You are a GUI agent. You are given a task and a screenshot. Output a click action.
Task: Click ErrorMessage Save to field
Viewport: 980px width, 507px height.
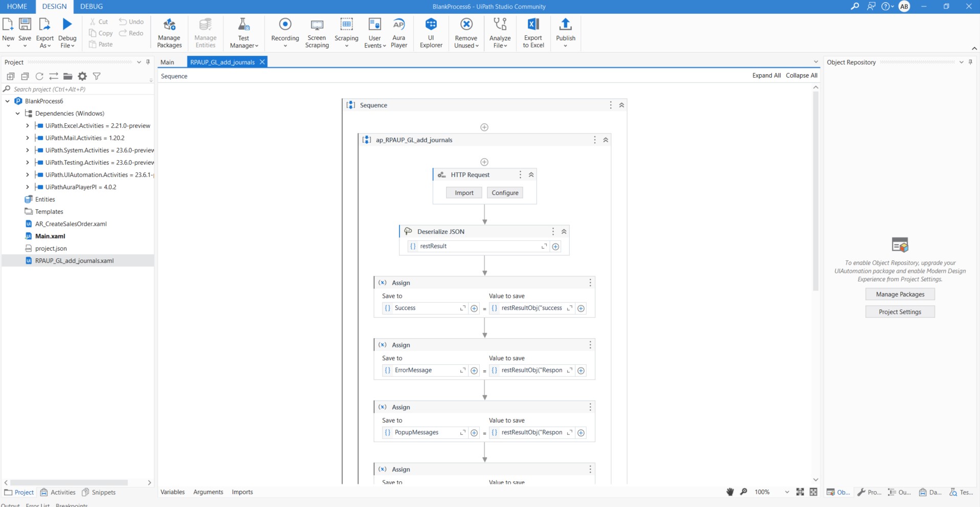[425, 370]
